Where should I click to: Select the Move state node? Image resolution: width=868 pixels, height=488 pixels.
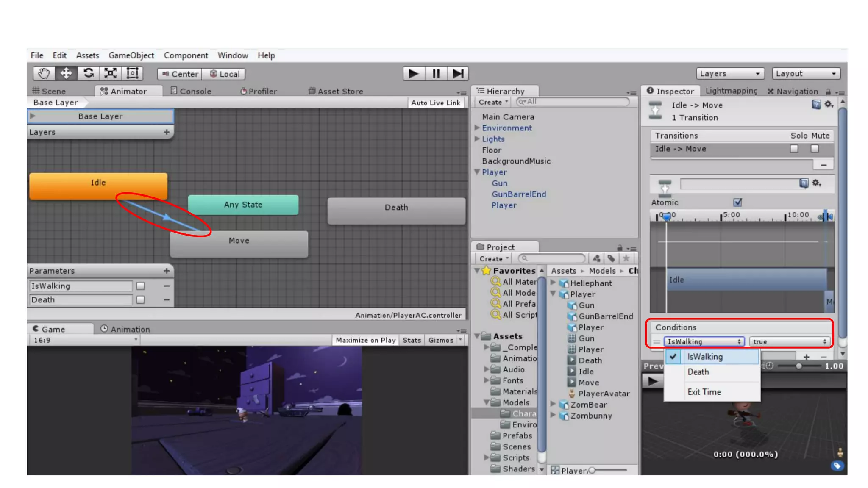pyautogui.click(x=239, y=244)
